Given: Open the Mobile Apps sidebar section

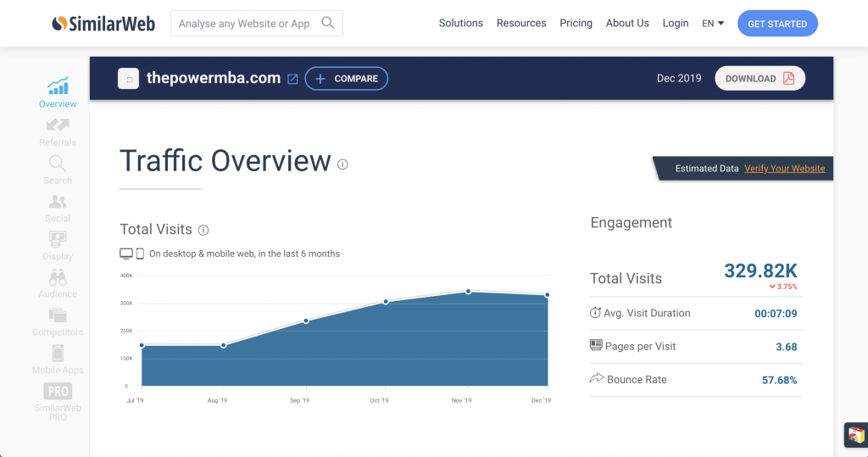Looking at the screenshot, I should tap(58, 360).
